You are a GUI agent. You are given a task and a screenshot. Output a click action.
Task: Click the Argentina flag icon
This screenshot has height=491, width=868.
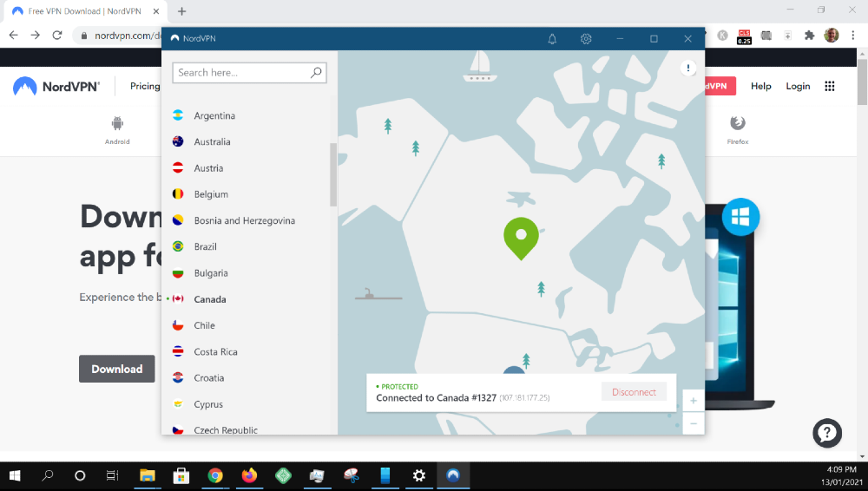pos(178,115)
